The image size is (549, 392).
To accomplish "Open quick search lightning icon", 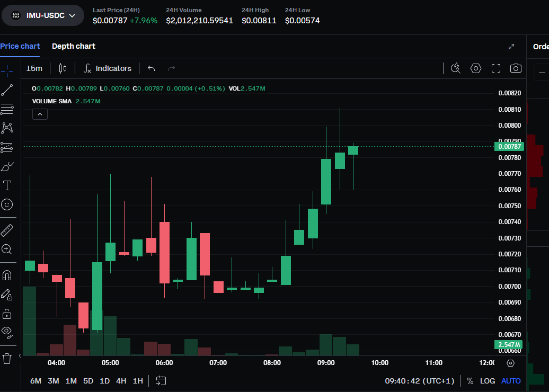I will click(x=456, y=68).
